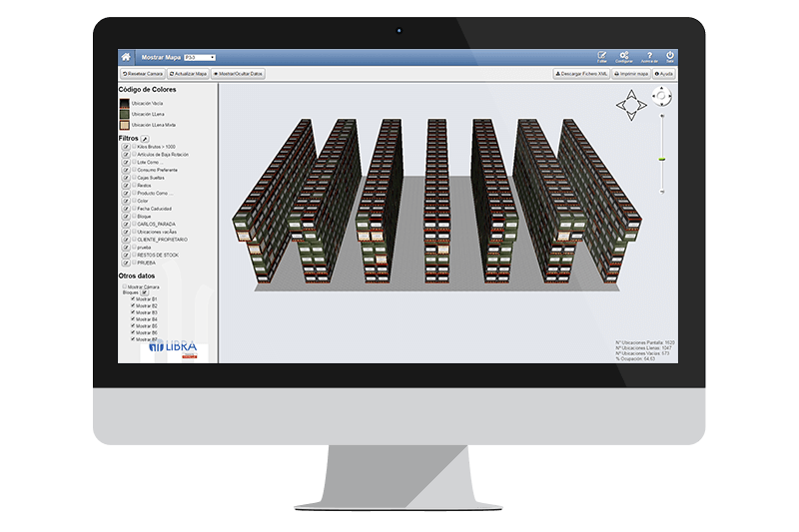Go to the Home icon
The image size is (799, 532).
coord(126,57)
